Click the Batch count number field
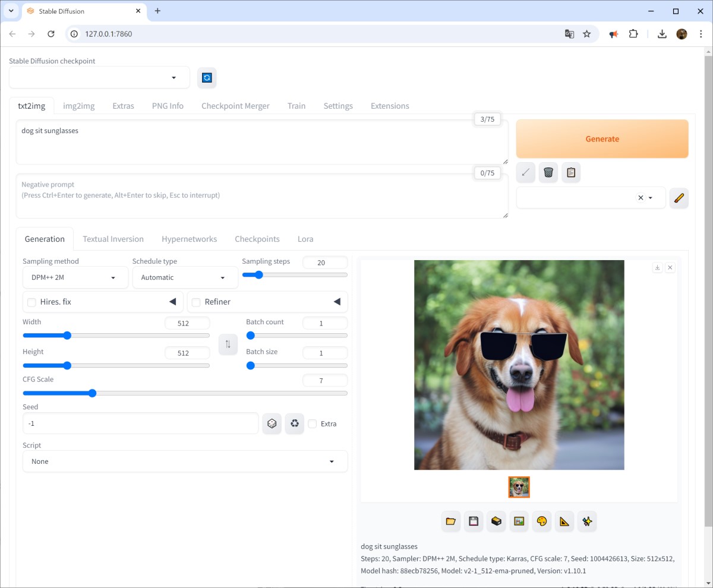 click(325, 323)
